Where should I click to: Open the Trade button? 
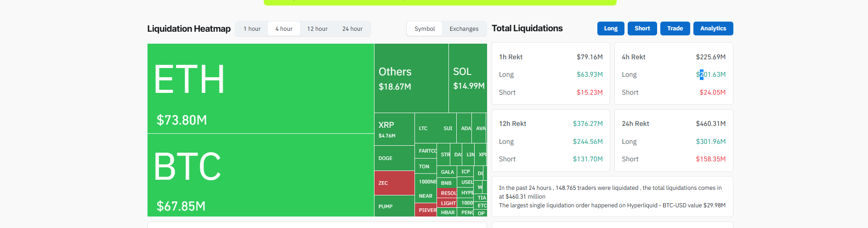tap(675, 28)
